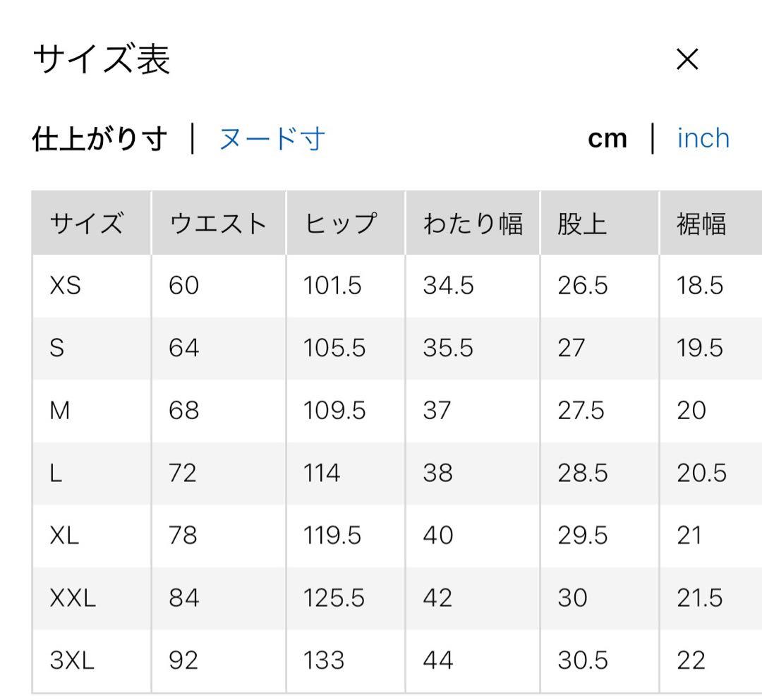Click the 股上 column header

coord(582,224)
